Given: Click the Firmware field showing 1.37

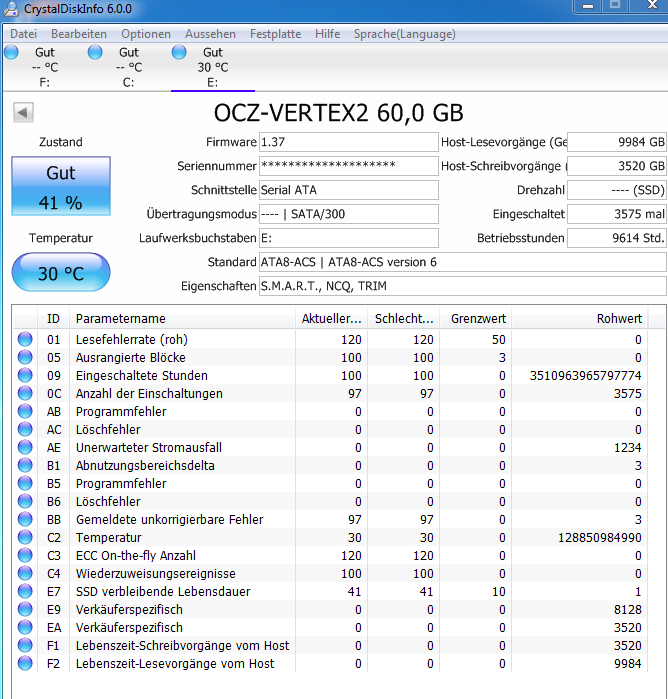Looking at the screenshot, I should coord(349,142).
